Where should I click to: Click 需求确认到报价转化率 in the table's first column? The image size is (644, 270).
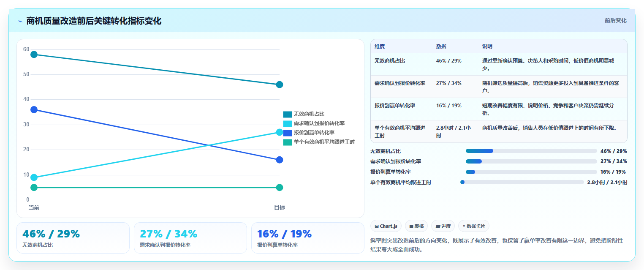click(x=400, y=83)
